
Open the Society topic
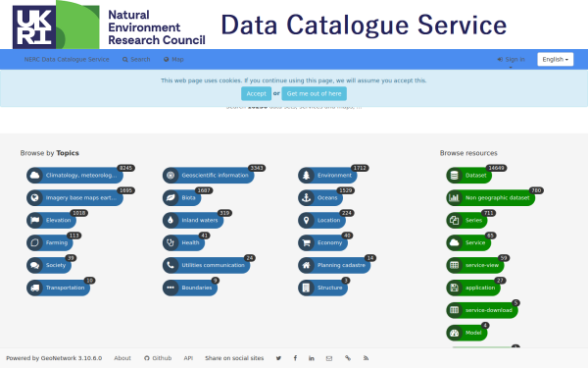pyautogui.click(x=49, y=266)
